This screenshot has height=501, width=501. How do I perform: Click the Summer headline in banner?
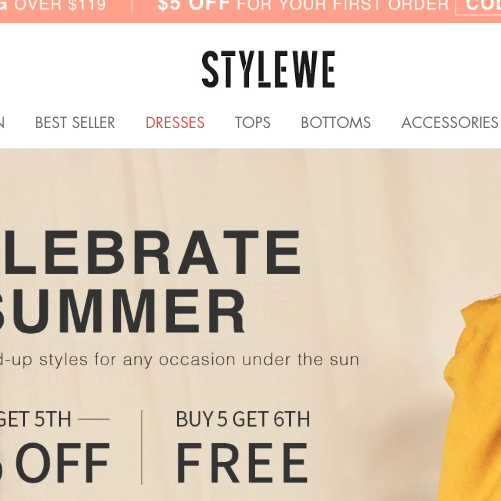click(x=123, y=310)
